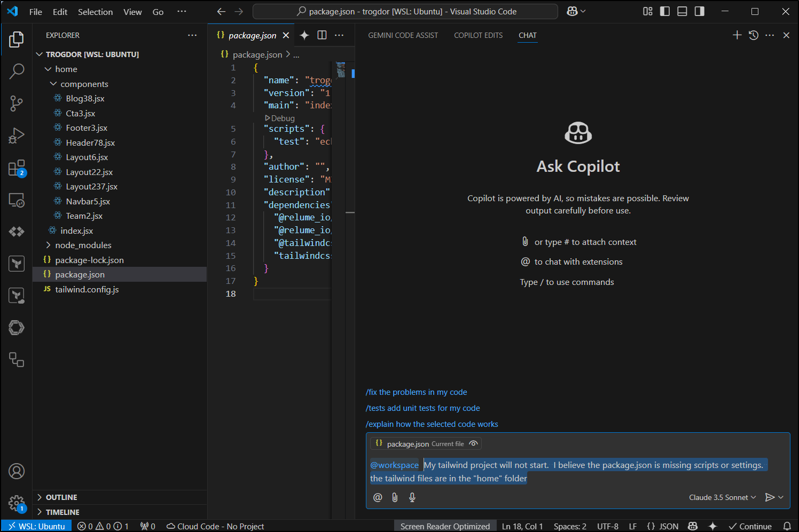Open the Accounts menu icon
The height and width of the screenshot is (532, 799).
pyautogui.click(x=17, y=471)
